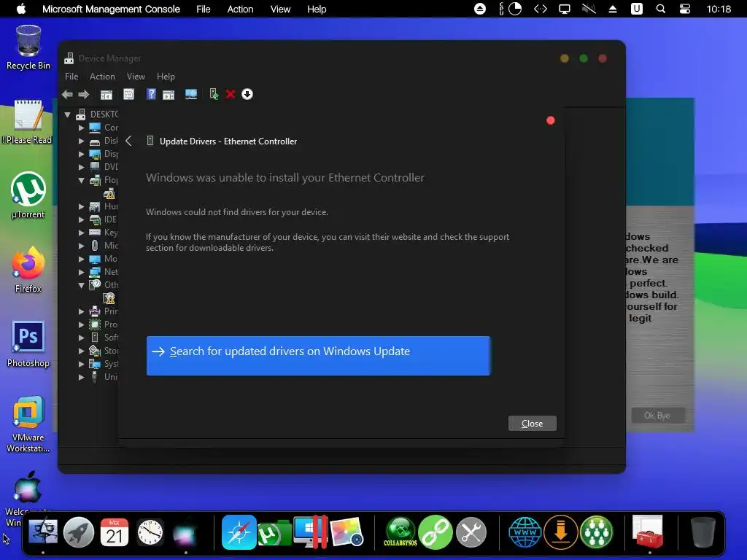Expand the Computer category arrow
The image size is (747, 560).
coord(81,128)
